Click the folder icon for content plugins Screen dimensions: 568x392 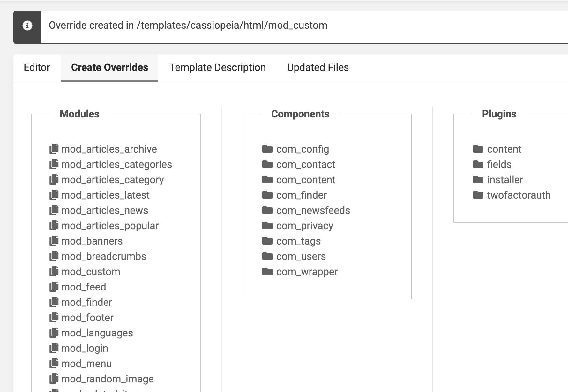pyautogui.click(x=478, y=149)
